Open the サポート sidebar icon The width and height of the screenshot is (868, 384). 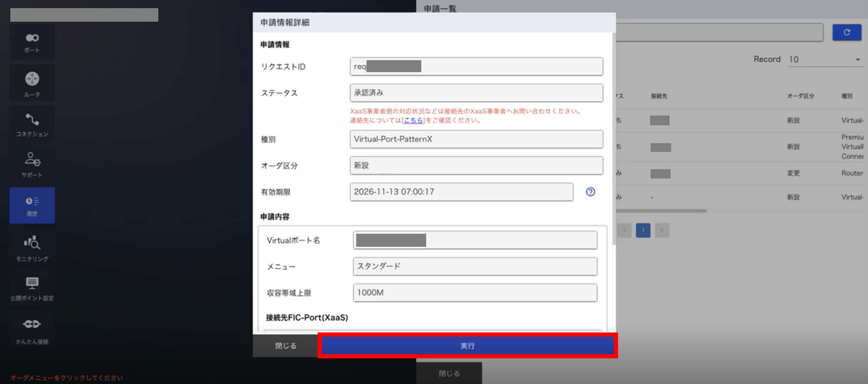point(32,164)
